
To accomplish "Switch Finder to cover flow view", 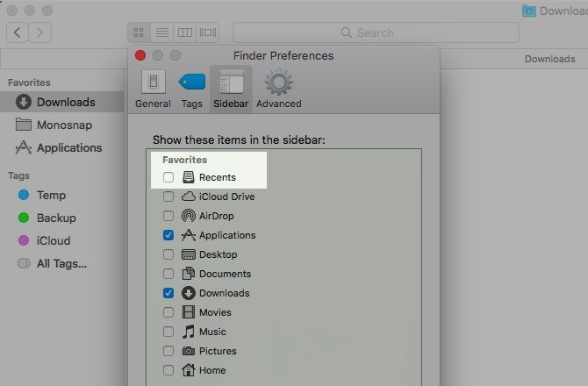I will (208, 32).
